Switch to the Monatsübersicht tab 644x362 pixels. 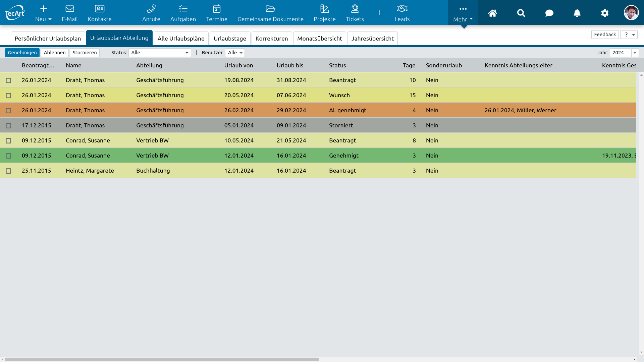tap(319, 39)
